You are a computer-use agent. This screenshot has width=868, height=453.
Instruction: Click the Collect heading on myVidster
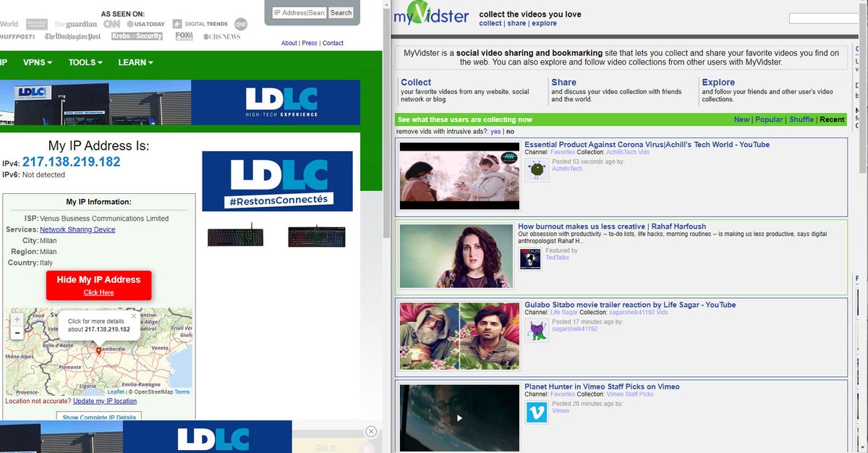416,82
